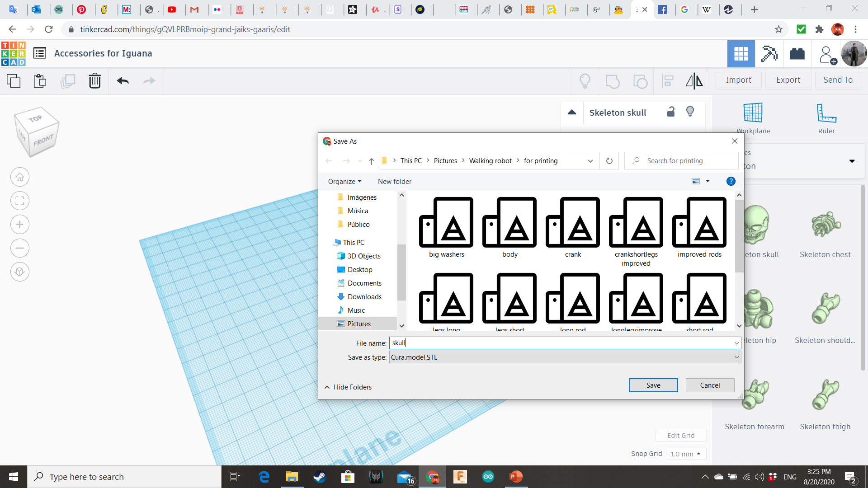Click the Save button
Screen dimensions: 868x488
[653, 385]
